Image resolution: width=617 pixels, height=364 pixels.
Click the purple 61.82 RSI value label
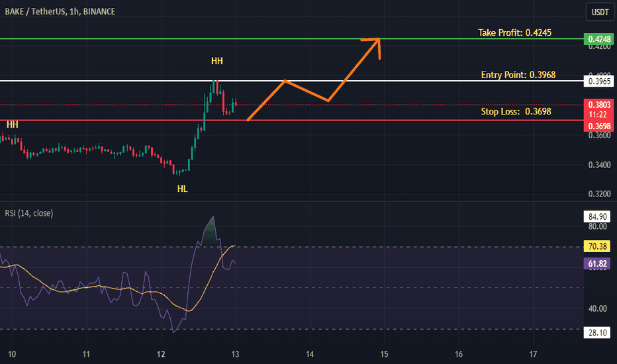click(x=597, y=263)
